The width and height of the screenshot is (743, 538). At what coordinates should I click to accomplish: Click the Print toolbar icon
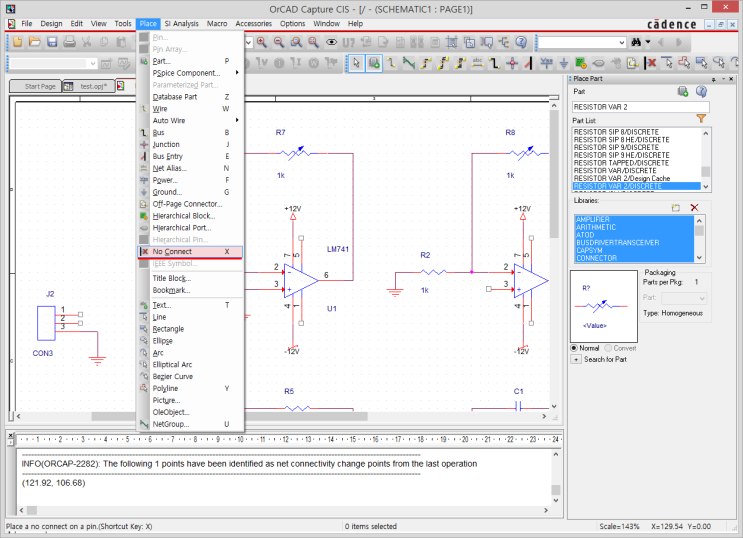[x=69, y=42]
